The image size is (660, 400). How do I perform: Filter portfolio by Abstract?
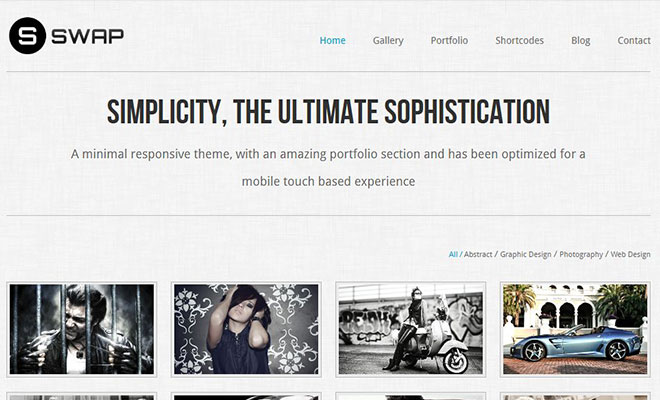coord(478,254)
